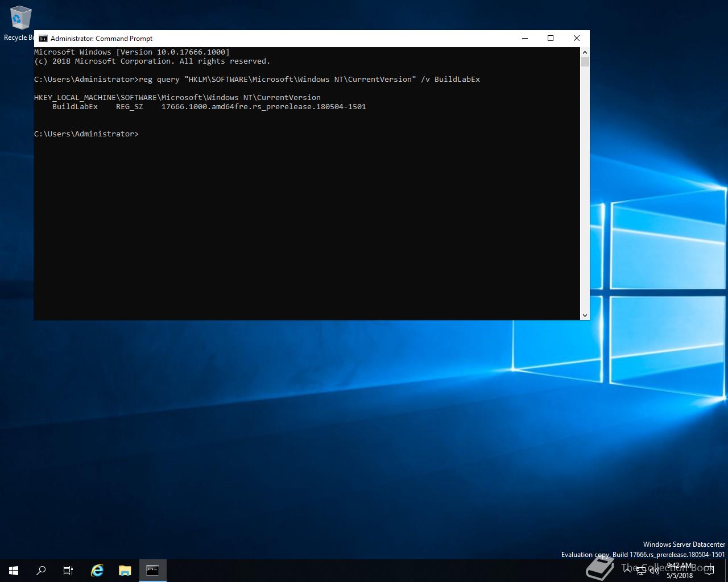
Task: Click the Show desktop sliver button
Action: [726, 571]
